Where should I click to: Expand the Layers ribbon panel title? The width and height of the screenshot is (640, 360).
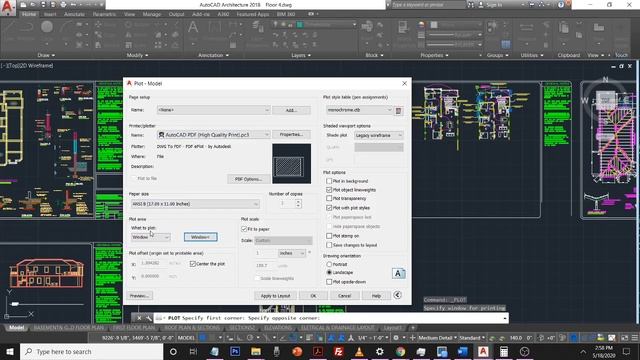click(301, 55)
